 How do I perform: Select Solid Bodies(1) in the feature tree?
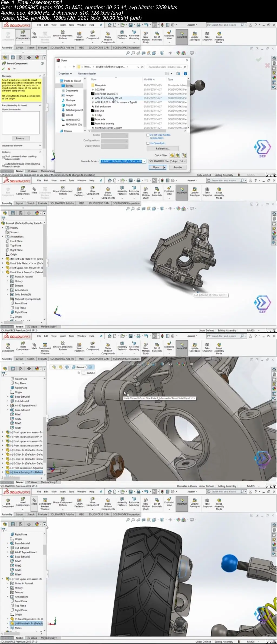pyautogui.click(x=23, y=294)
